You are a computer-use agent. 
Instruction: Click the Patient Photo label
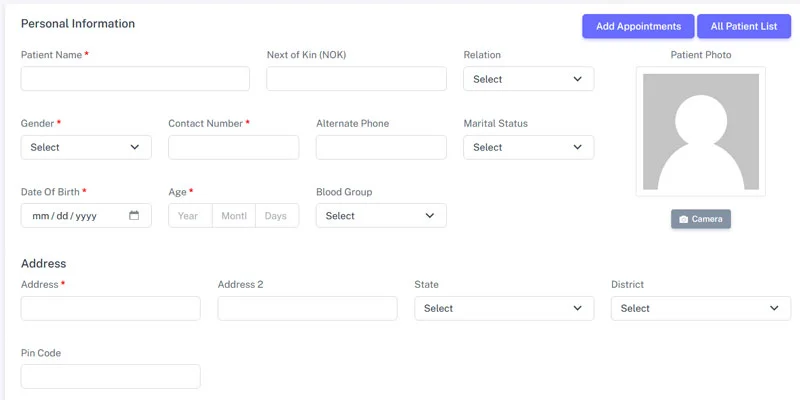pyautogui.click(x=701, y=55)
